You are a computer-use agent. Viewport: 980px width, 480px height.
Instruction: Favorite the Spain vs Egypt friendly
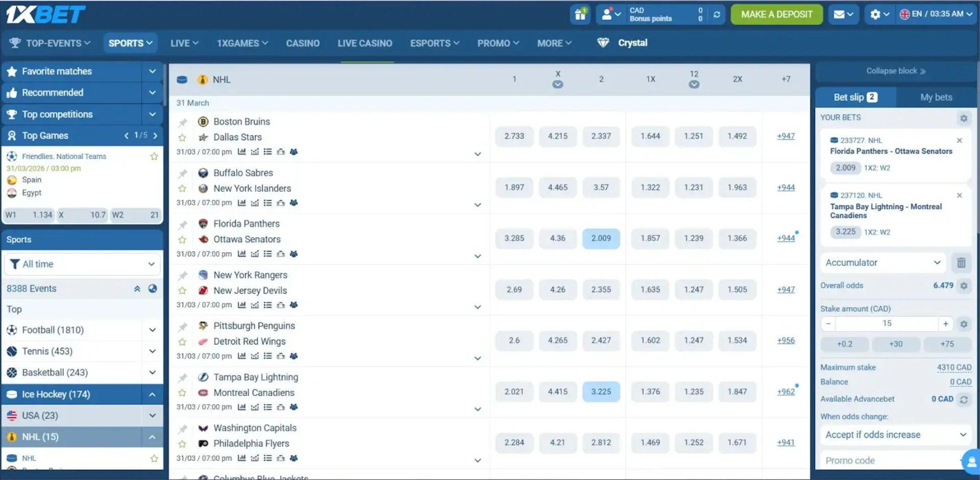coord(154,157)
